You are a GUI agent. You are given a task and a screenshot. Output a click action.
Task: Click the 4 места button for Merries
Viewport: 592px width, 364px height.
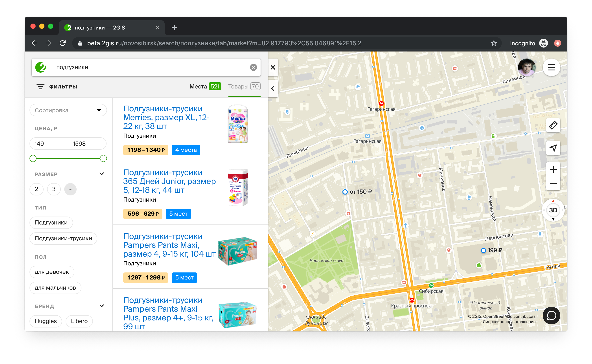186,150
